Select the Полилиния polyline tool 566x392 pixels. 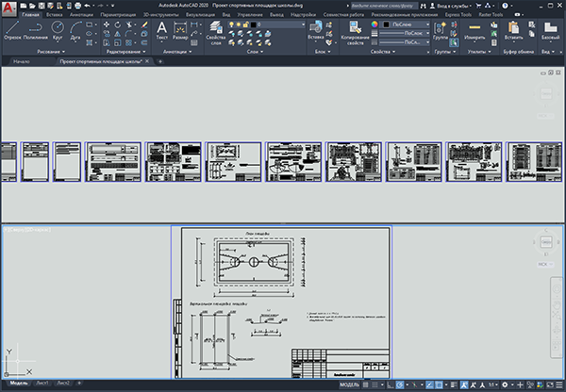tap(36, 30)
